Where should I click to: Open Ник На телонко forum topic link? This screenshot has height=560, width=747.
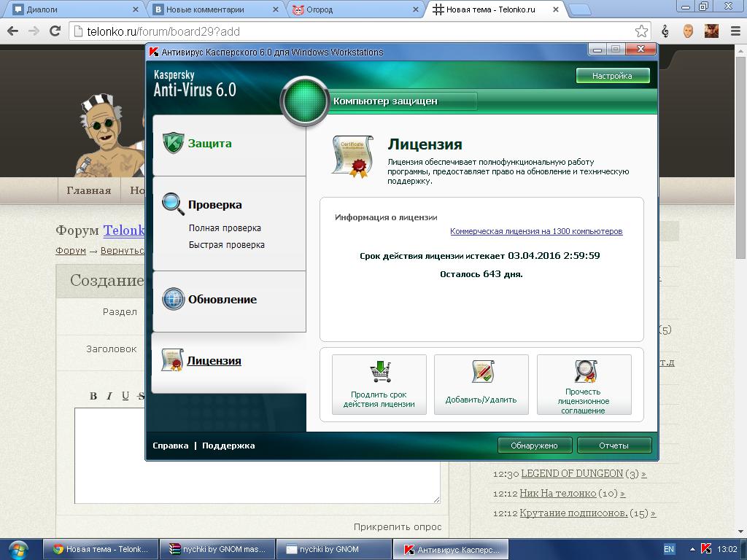pyautogui.click(x=558, y=494)
